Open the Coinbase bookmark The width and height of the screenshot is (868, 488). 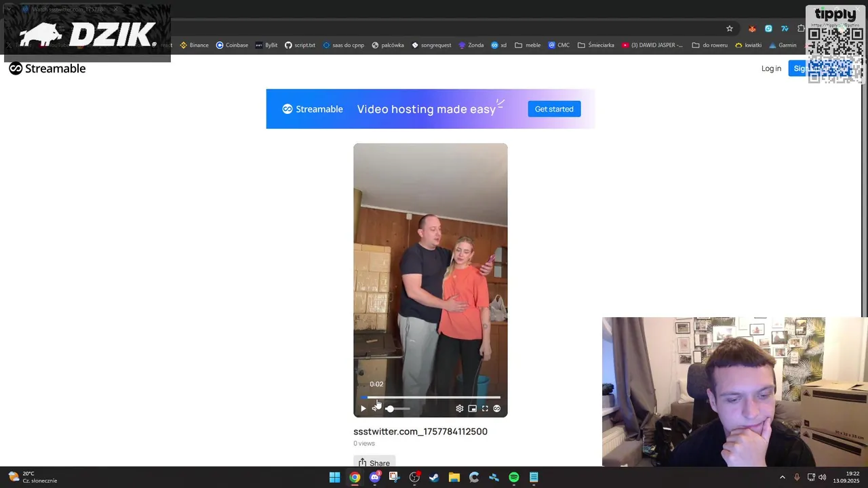pos(232,45)
